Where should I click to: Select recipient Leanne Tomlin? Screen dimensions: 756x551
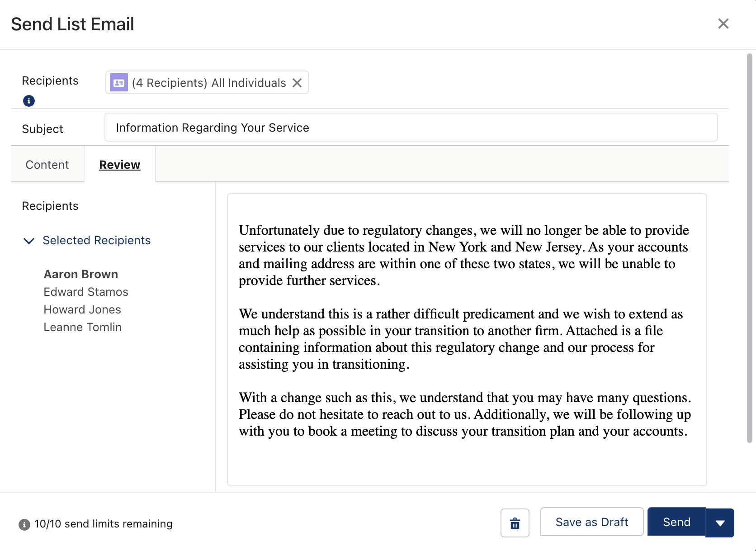pos(83,327)
